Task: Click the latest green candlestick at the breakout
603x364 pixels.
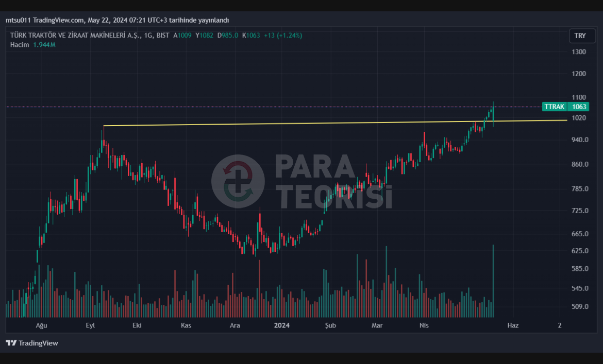Action: pyautogui.click(x=493, y=114)
